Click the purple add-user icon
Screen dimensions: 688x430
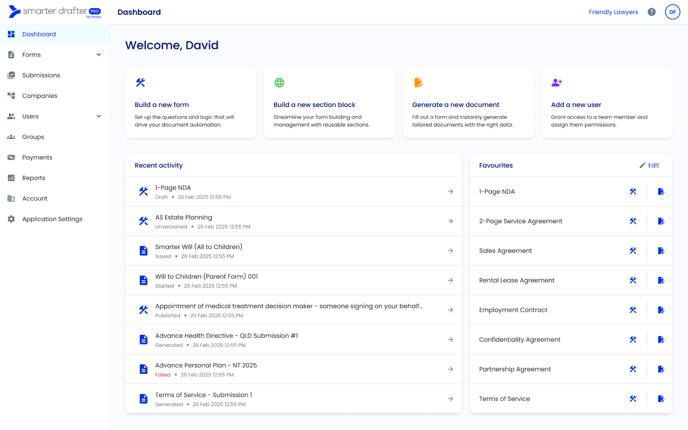click(x=557, y=82)
